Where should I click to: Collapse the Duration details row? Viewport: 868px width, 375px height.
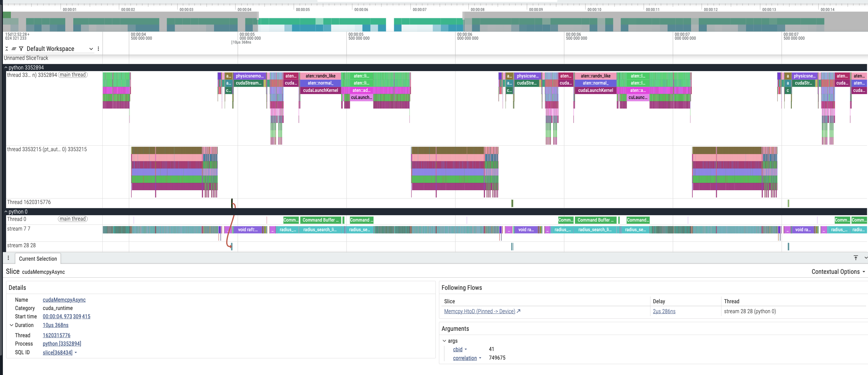[12, 325]
